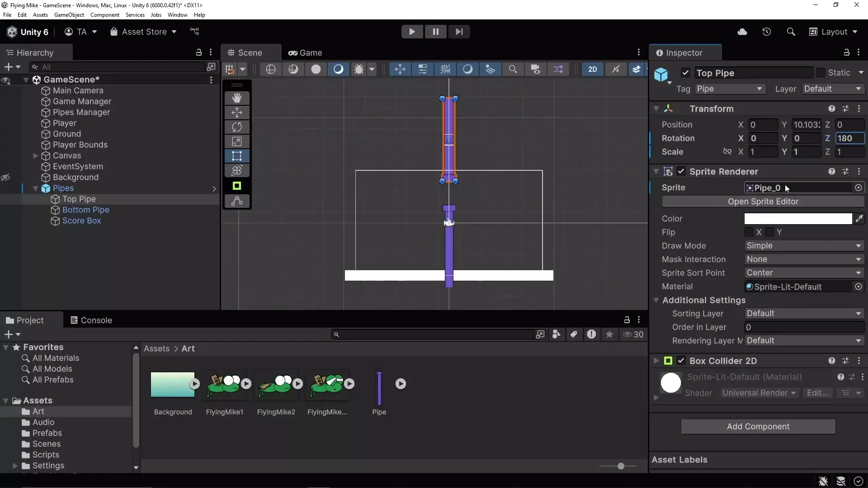
Task: Disable the Sprite Renderer component checkbox
Action: pyautogui.click(x=682, y=172)
